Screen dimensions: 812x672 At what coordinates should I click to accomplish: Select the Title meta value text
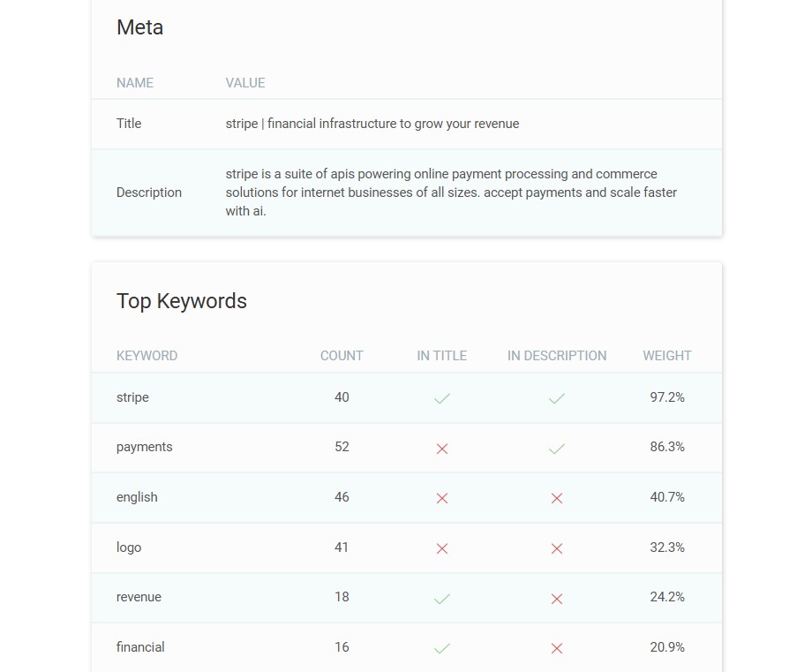point(372,124)
